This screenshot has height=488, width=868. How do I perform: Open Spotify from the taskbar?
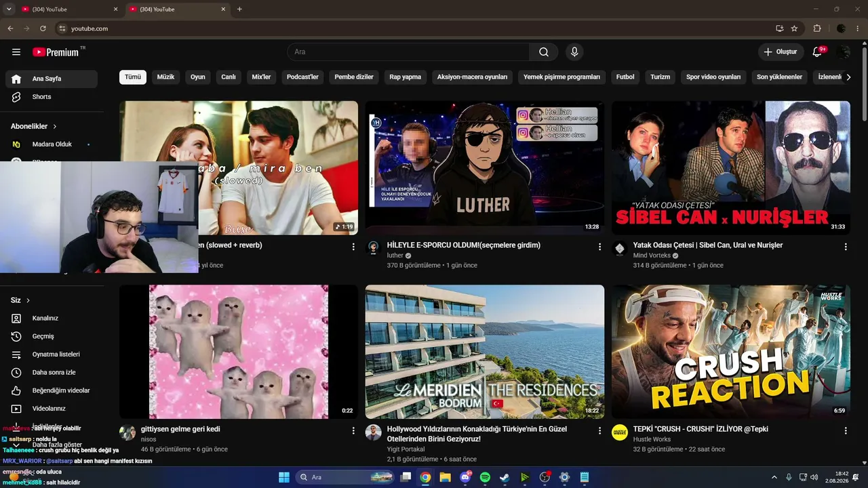[x=485, y=477]
